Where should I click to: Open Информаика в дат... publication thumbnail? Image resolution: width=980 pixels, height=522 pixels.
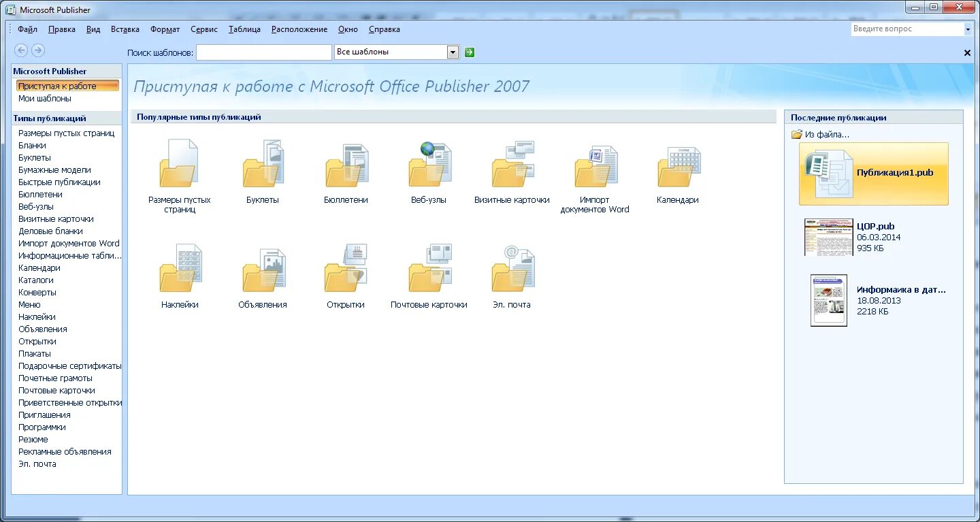coord(829,300)
